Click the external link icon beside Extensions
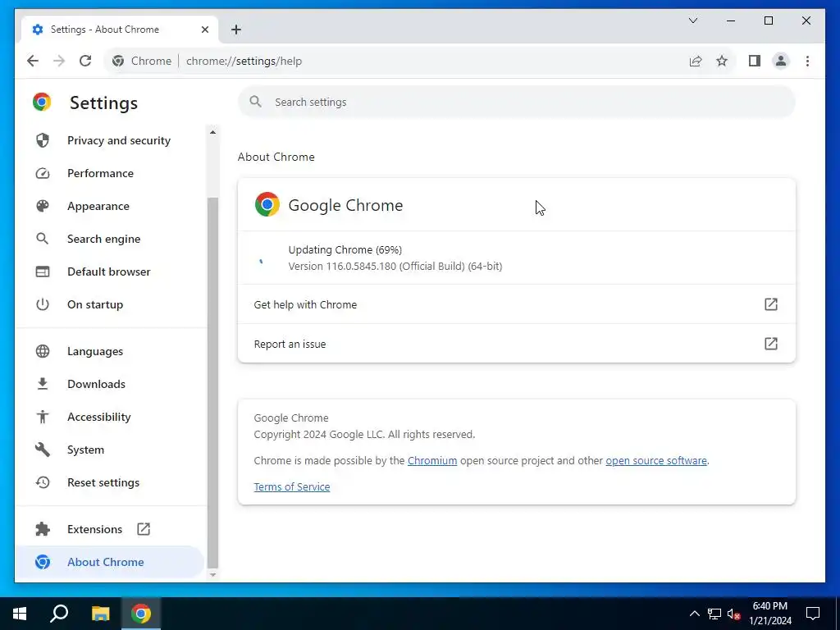Screen dimensions: 840x630 (143, 529)
